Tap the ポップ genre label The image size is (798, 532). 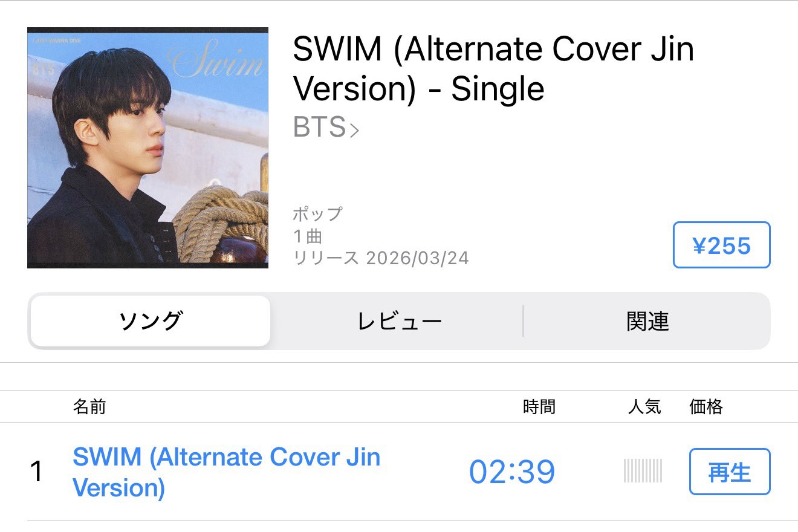318,213
